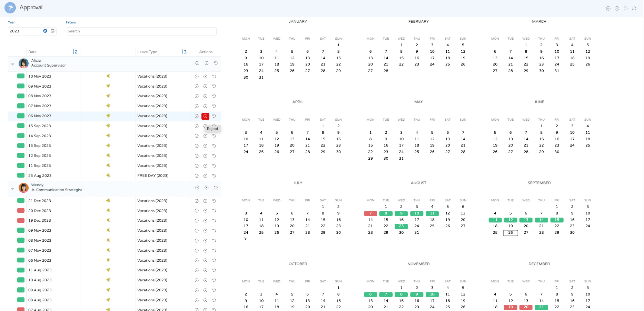
Task: Reject the 06 Nov 2023 Alicia request
Action: coord(205,116)
